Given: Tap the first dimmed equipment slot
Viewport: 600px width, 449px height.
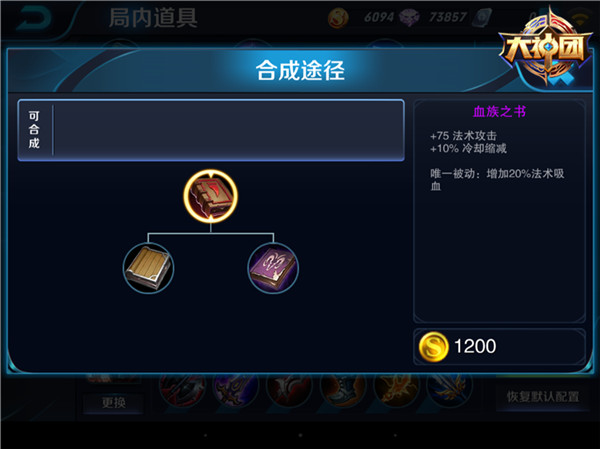Looking at the screenshot, I should 182,389.
